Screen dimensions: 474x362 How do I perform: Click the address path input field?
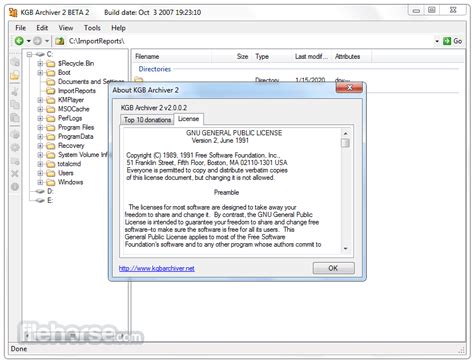pos(250,41)
